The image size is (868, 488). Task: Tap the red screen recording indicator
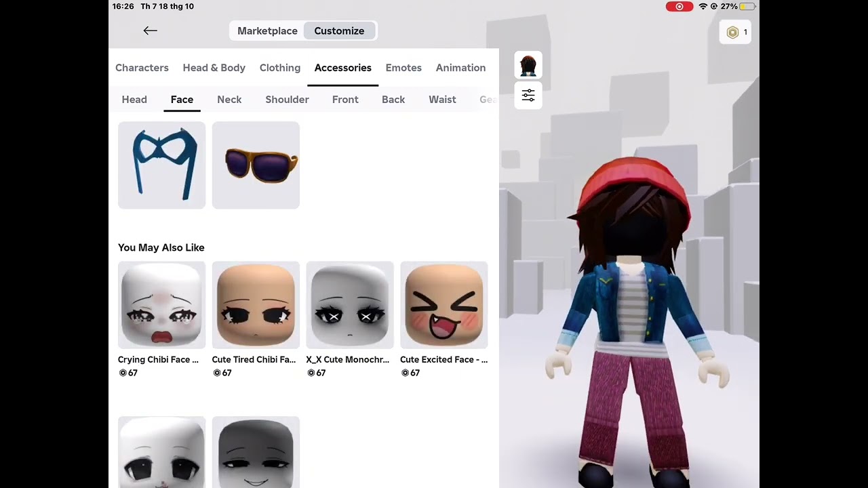[679, 7]
